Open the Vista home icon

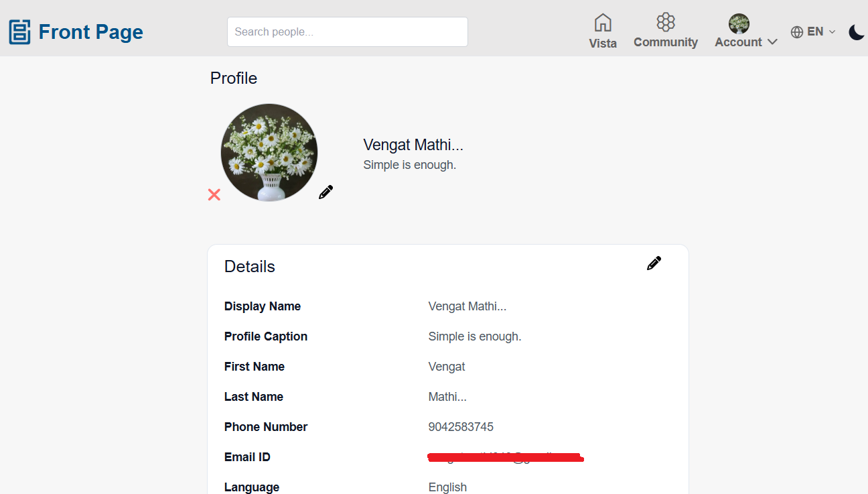603,23
